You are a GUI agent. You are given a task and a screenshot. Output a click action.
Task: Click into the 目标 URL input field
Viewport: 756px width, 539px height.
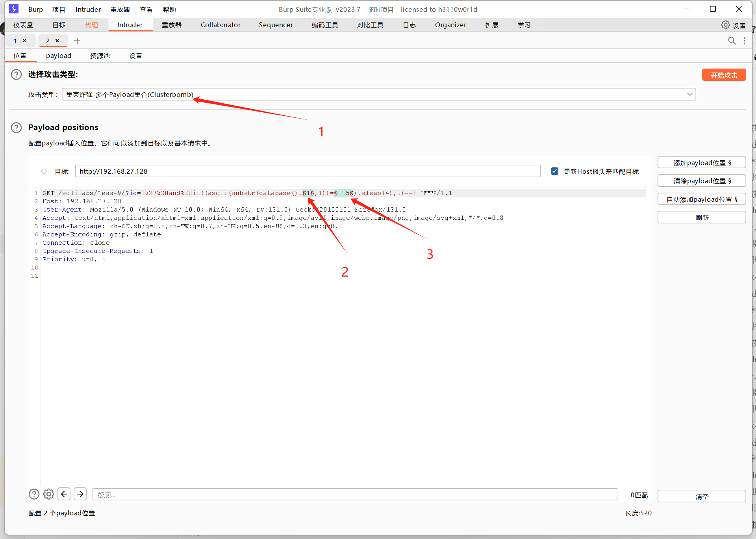(x=307, y=171)
